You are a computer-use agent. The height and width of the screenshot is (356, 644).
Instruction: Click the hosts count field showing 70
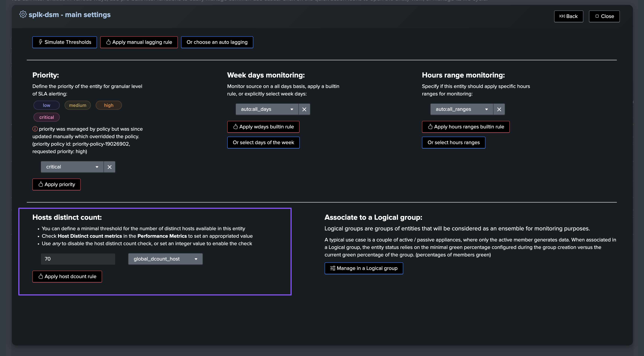(x=78, y=259)
